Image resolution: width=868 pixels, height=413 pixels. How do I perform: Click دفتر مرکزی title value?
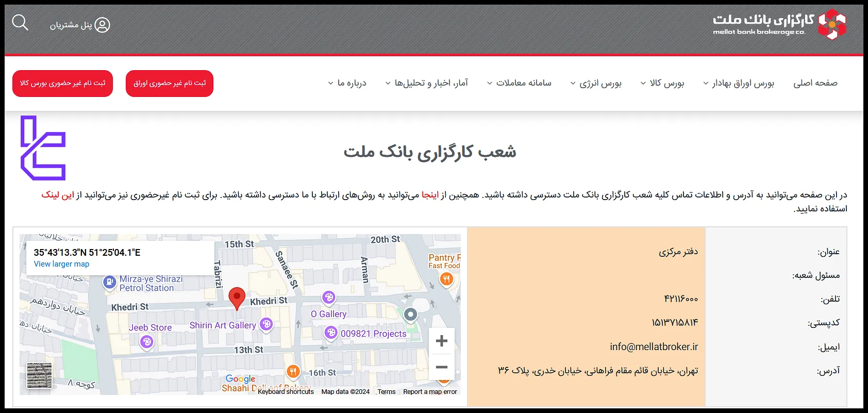678,252
